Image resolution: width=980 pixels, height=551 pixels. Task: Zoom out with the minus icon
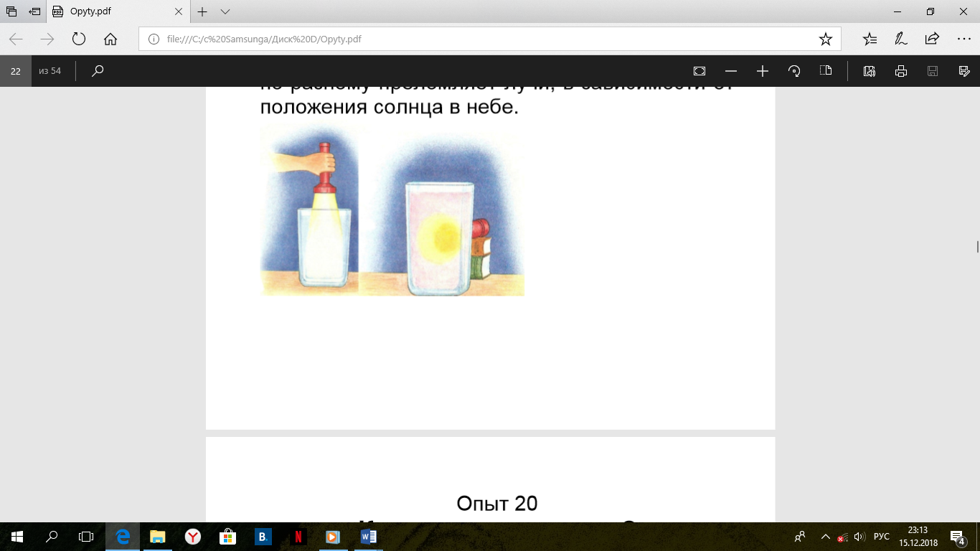(731, 71)
